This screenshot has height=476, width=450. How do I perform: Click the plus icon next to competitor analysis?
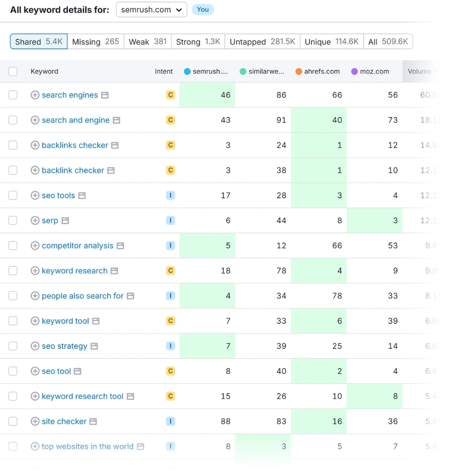pyautogui.click(x=35, y=245)
